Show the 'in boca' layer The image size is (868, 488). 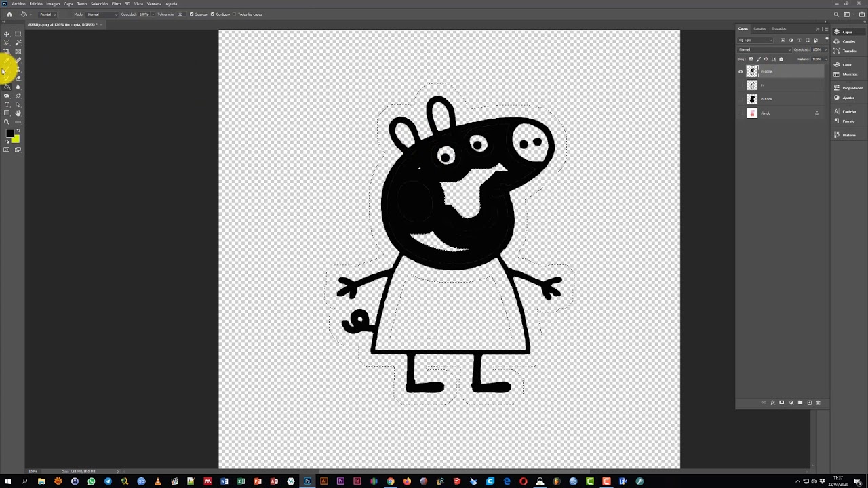741,99
